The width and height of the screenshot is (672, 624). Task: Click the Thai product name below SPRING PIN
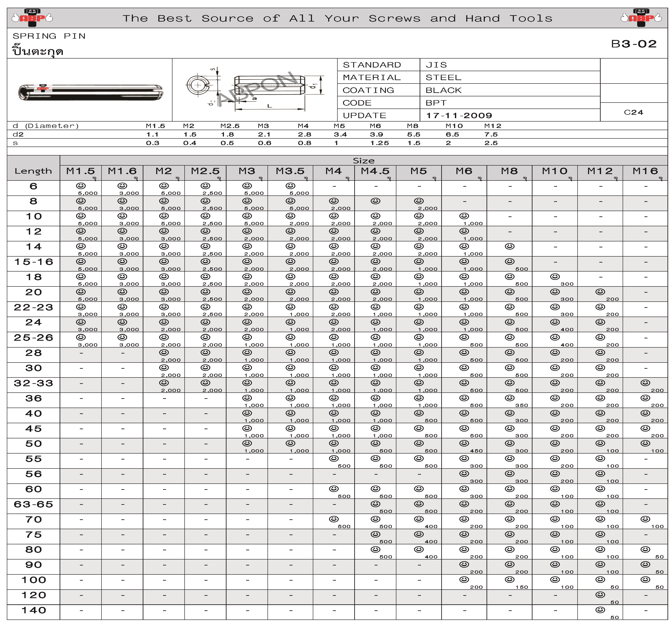coord(38,51)
